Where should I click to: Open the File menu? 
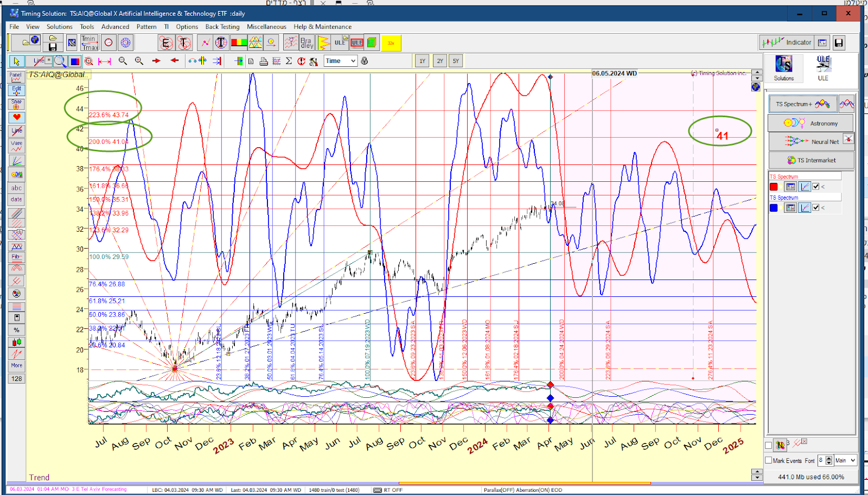point(14,27)
